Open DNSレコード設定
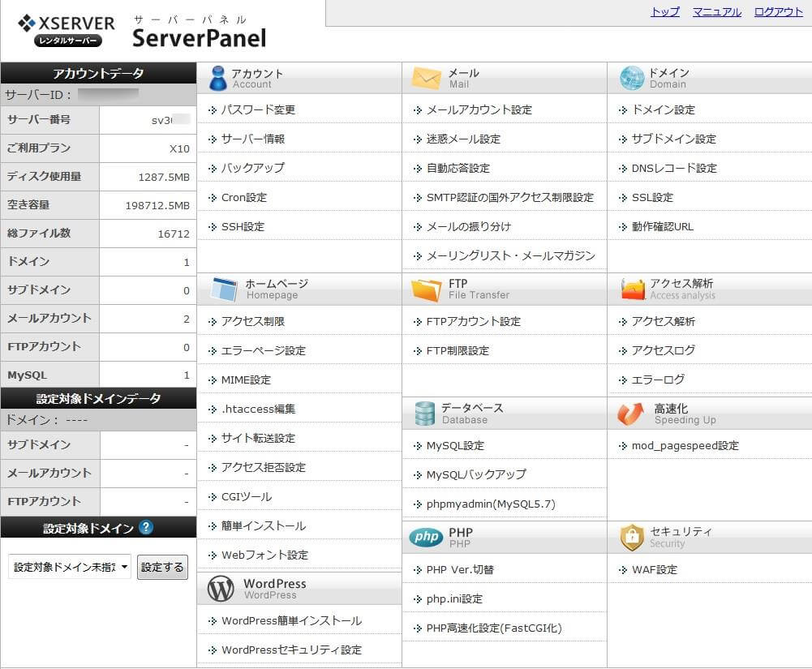The image size is (812, 669). click(x=674, y=168)
